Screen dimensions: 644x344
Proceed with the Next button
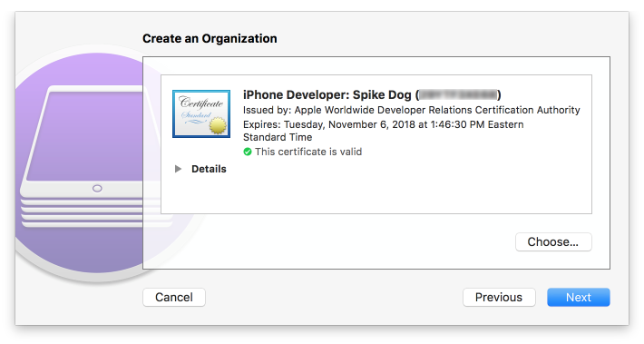coord(579,297)
